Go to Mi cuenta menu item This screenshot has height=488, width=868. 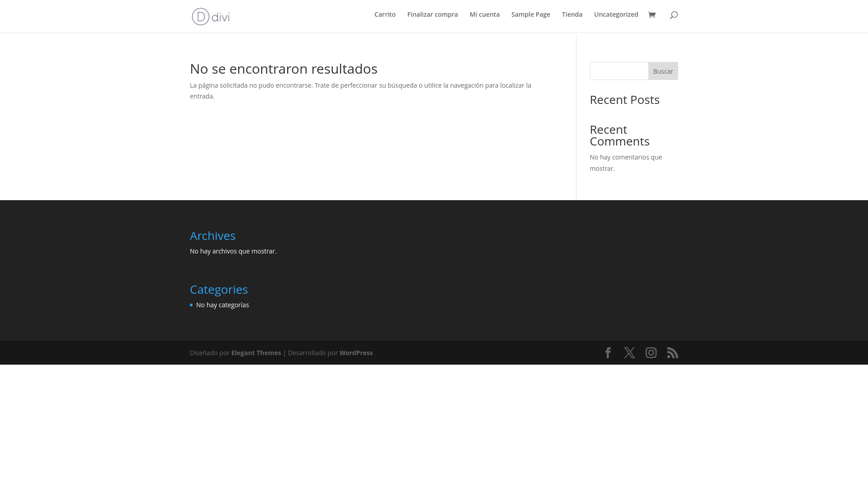pyautogui.click(x=485, y=14)
